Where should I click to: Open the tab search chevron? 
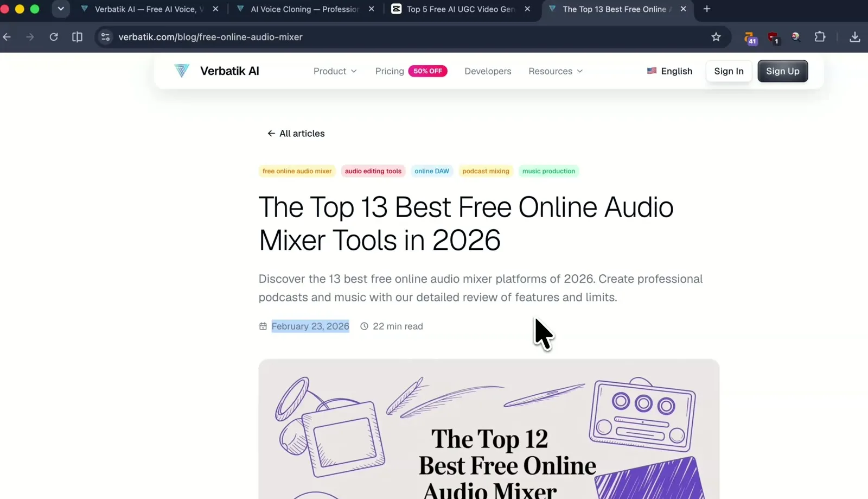point(61,9)
